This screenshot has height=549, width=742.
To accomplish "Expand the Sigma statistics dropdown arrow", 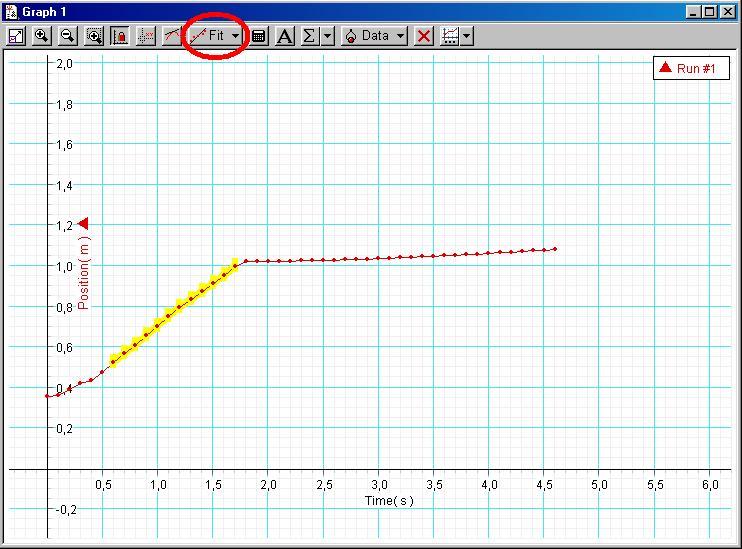I will (328, 36).
